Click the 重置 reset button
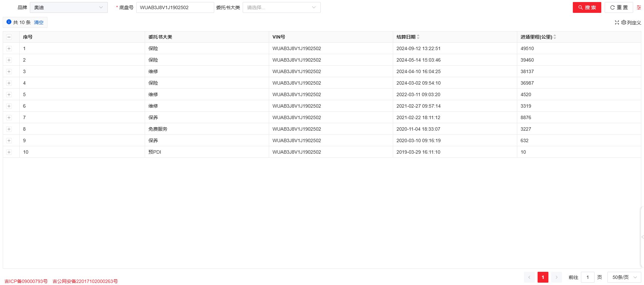The height and width of the screenshot is (285, 644). (619, 7)
